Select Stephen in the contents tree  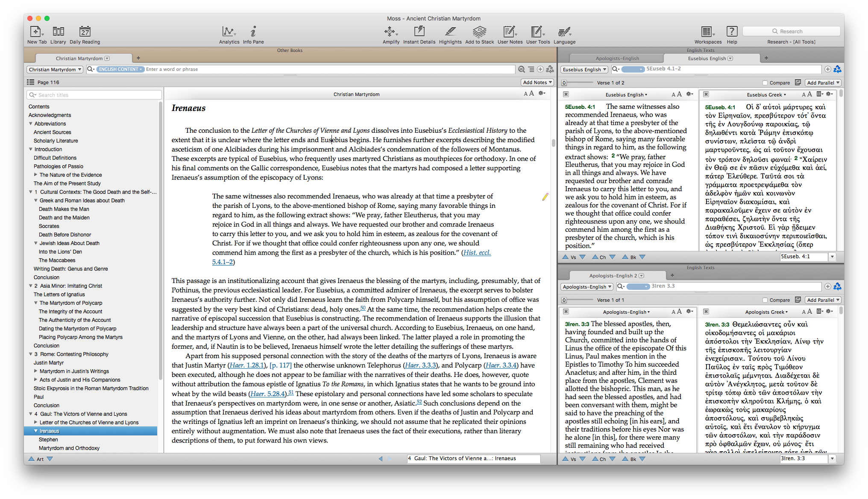point(48,440)
